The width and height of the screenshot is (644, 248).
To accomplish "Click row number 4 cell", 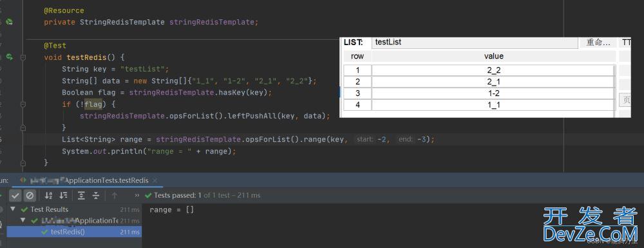I will 357,105.
